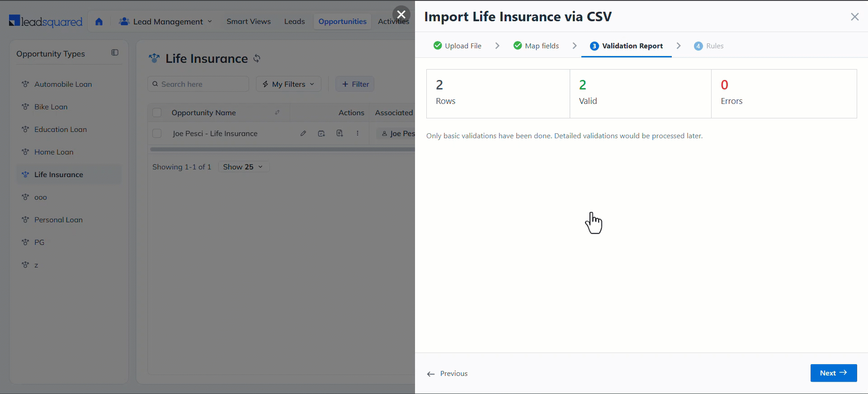
Task: Click the step 3 number badge
Action: (594, 46)
